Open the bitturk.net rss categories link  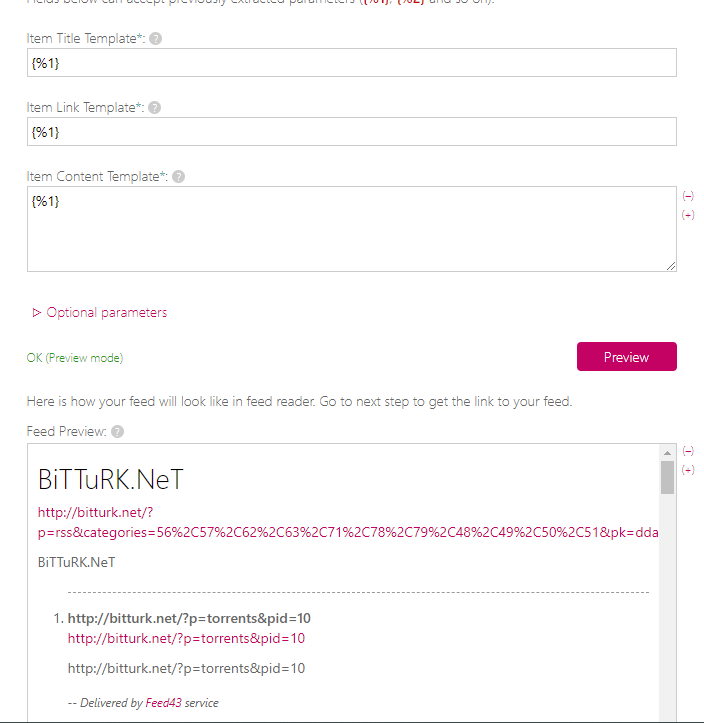point(348,522)
